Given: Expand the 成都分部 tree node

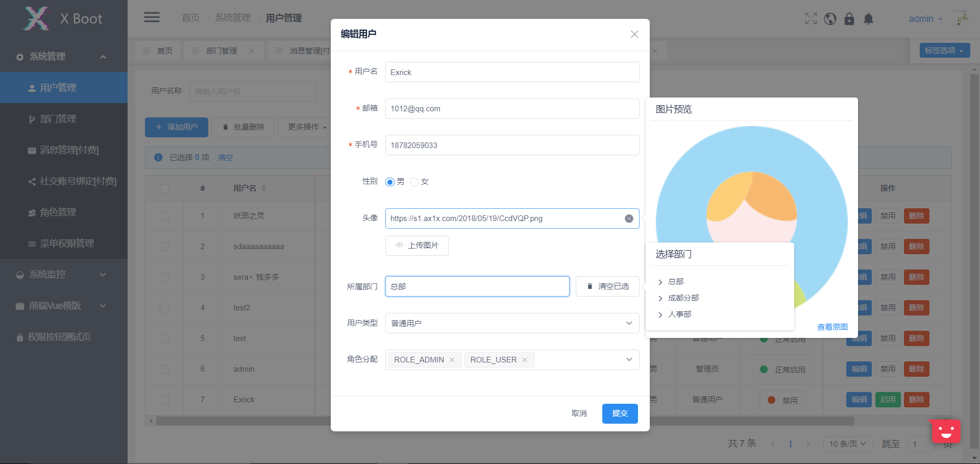Looking at the screenshot, I should coord(660,298).
